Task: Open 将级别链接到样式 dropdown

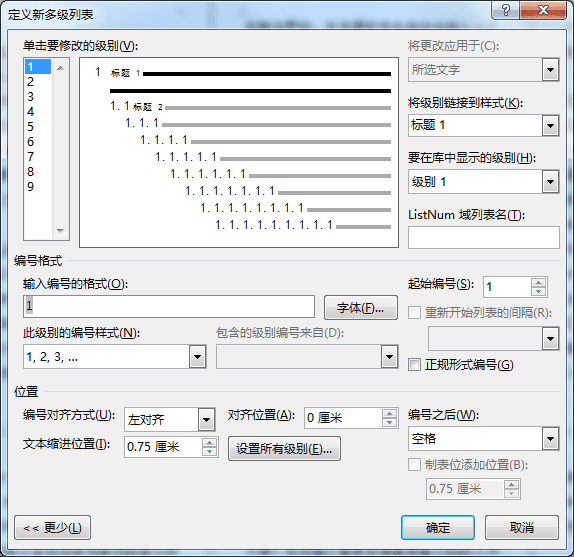Action: [x=550, y=126]
